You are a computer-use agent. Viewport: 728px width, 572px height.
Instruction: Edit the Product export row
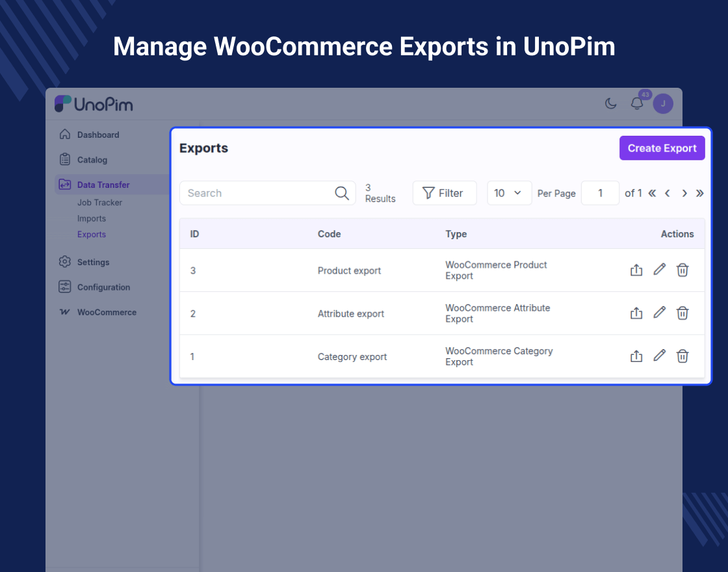click(659, 269)
